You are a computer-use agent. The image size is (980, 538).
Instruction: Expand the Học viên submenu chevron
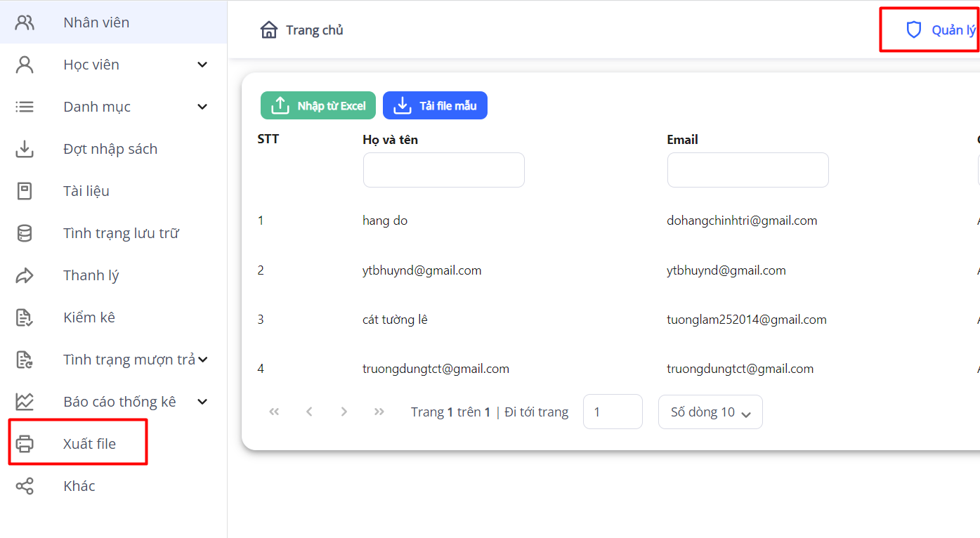[202, 65]
